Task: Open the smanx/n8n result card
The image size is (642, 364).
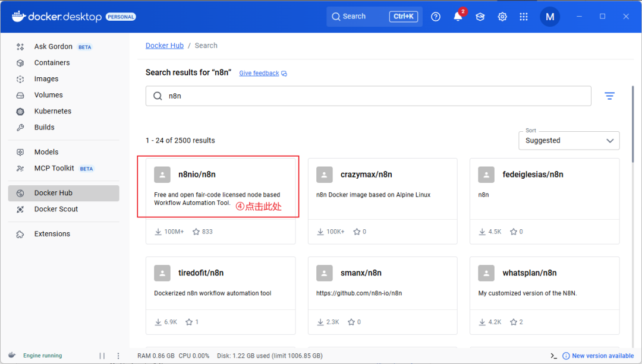Action: click(x=382, y=296)
